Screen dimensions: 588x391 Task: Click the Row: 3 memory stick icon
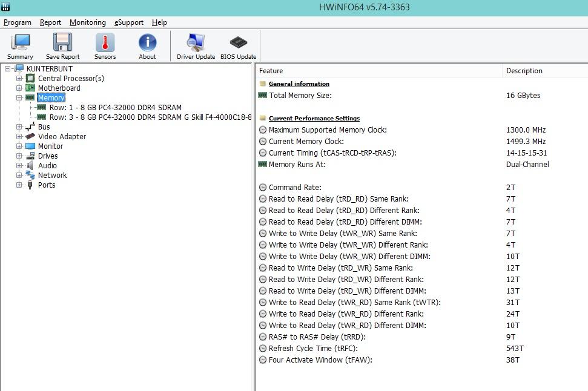point(42,117)
